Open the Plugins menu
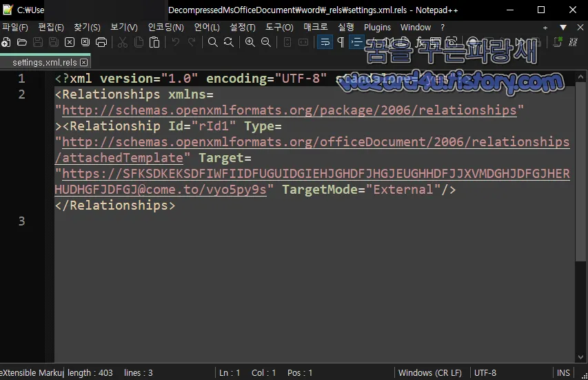Screen dimensions: 588x380 377,28
